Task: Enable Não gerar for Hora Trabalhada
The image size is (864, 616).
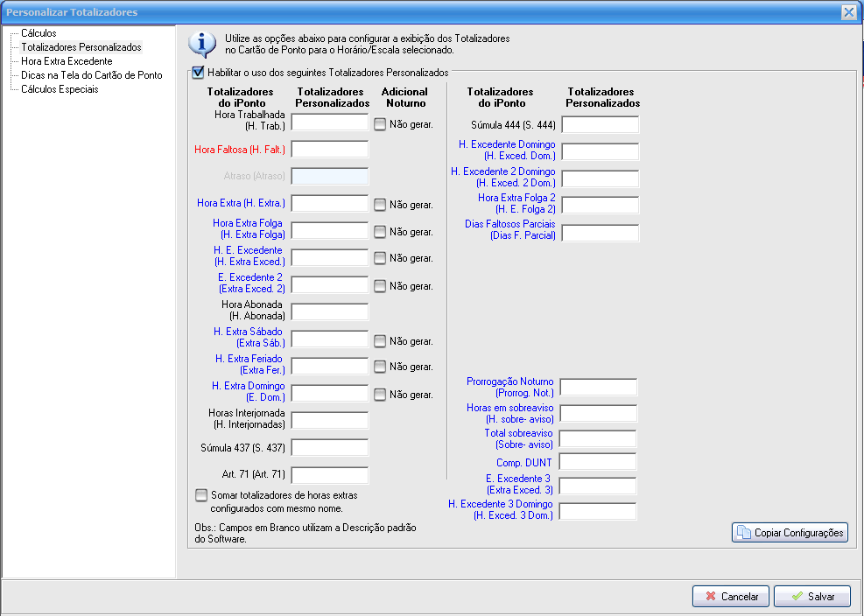Action: pyautogui.click(x=380, y=124)
